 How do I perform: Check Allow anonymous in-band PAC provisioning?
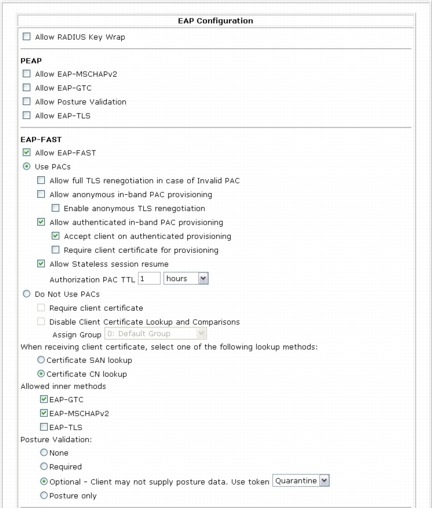pos(41,194)
